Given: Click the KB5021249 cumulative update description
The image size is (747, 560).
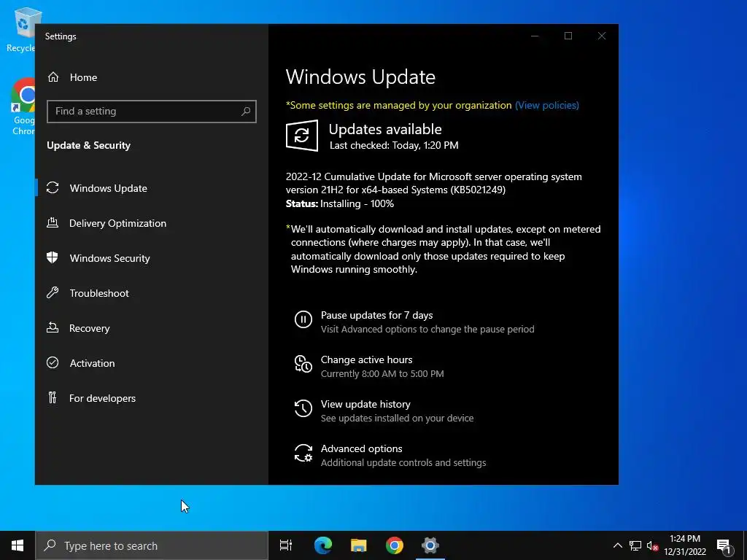Looking at the screenshot, I should click(433, 183).
